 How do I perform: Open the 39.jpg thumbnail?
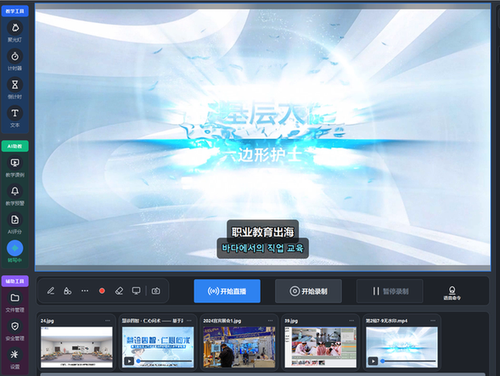pos(321,347)
